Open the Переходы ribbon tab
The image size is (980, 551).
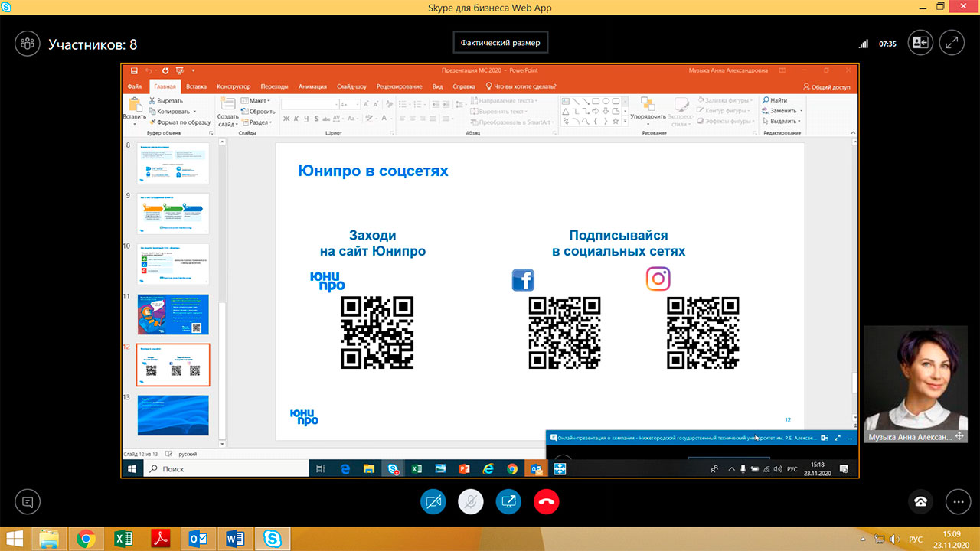tap(274, 86)
